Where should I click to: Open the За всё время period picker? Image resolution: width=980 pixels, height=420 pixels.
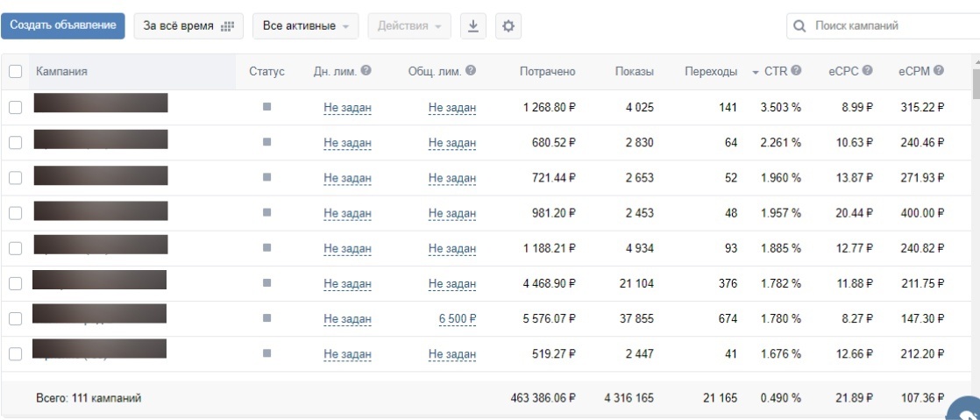188,26
